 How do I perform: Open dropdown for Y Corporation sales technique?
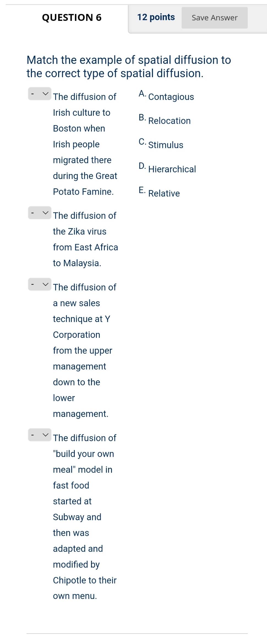tap(40, 284)
